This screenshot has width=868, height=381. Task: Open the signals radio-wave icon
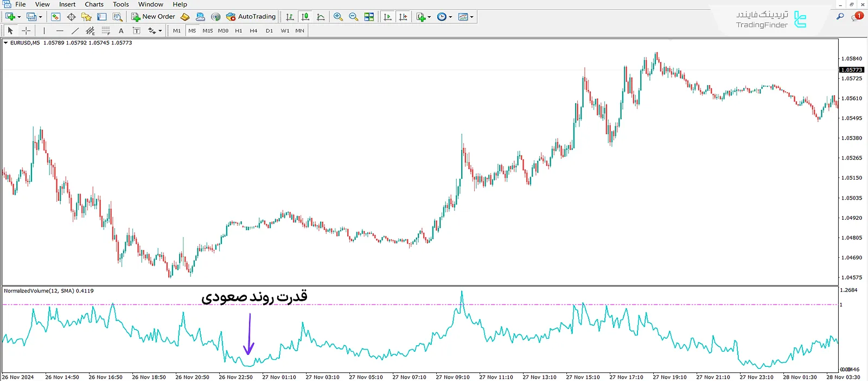[215, 17]
